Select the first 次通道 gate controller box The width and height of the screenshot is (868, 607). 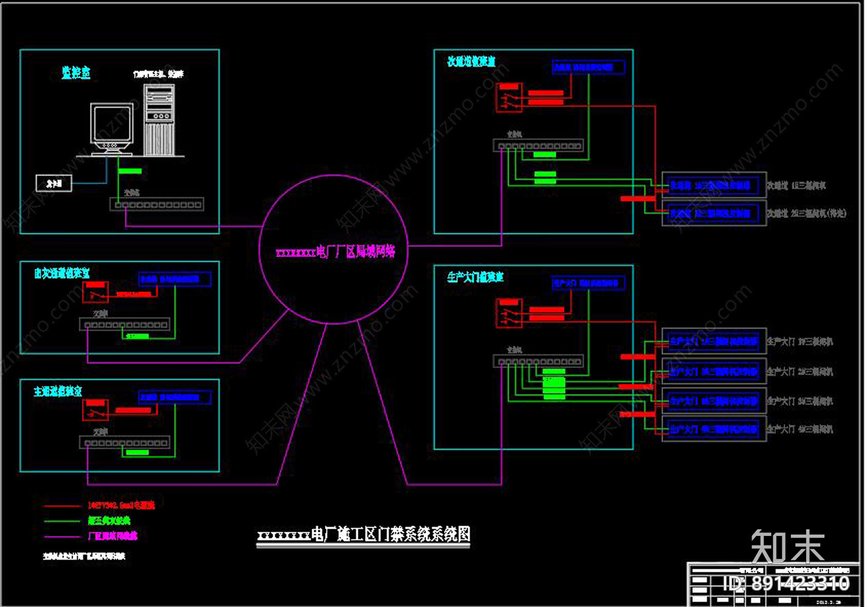(714, 185)
